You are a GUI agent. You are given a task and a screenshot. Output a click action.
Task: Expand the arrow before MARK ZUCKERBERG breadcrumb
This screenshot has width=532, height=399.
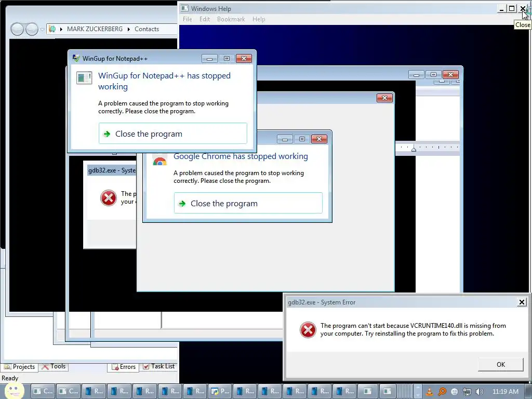61,29
